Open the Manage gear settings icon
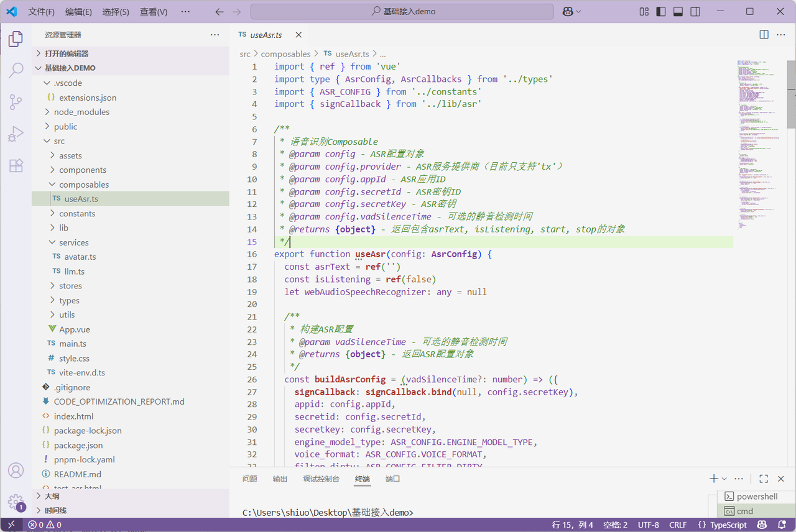Screen dimensions: 796x532 (16, 502)
